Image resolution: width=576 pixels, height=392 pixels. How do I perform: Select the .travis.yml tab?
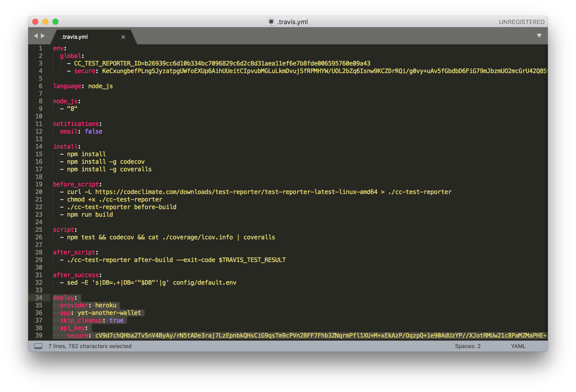(x=75, y=37)
